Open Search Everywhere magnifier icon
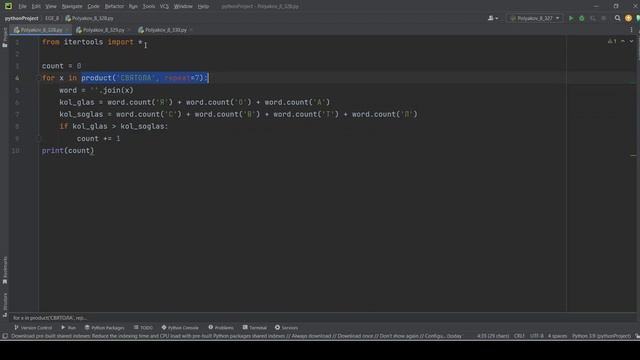The width and height of the screenshot is (640, 360). coord(618,18)
